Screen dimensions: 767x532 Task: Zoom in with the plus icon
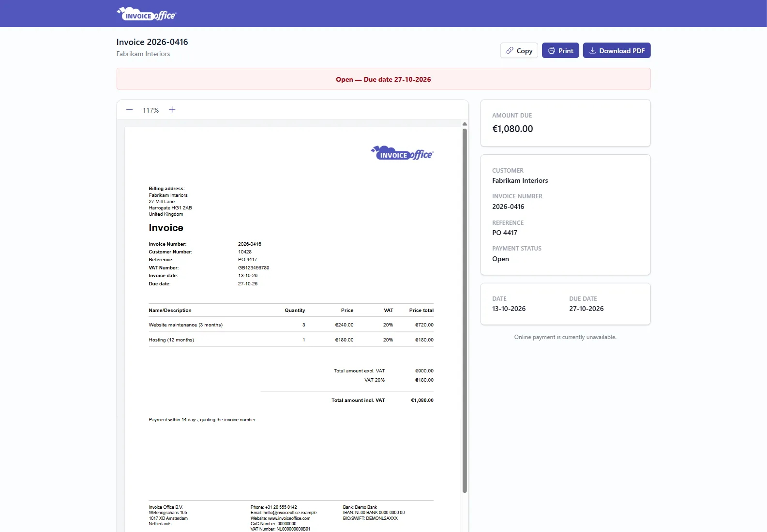tap(172, 110)
